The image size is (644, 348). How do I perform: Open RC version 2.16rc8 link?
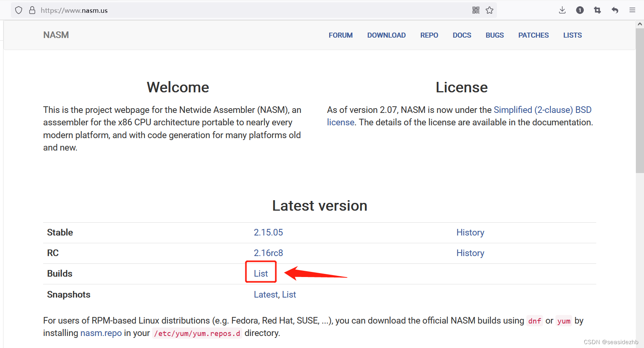268,253
